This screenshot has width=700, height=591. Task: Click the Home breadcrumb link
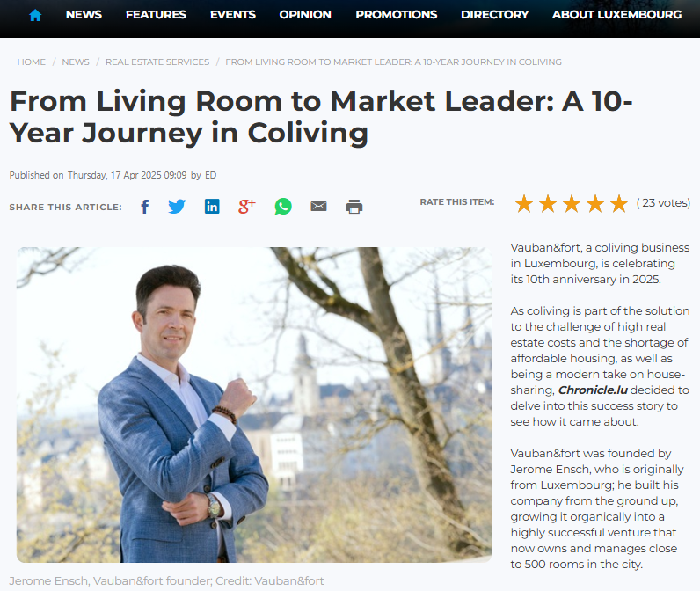tap(32, 62)
